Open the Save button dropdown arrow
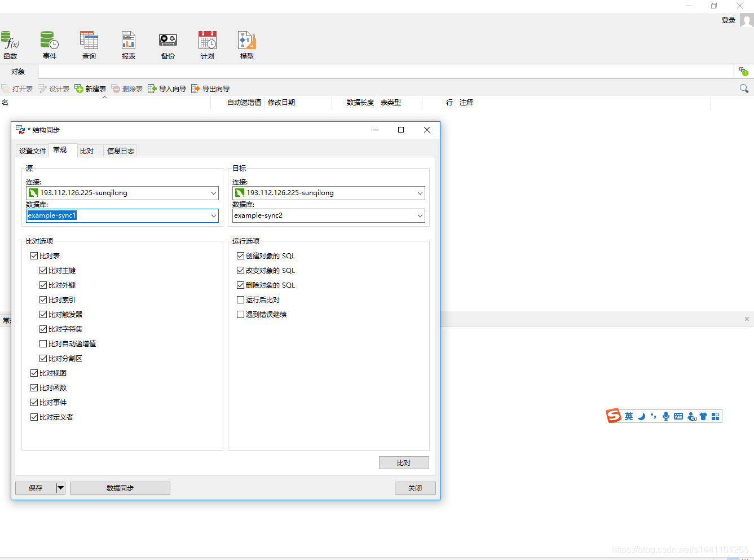 pos(61,488)
